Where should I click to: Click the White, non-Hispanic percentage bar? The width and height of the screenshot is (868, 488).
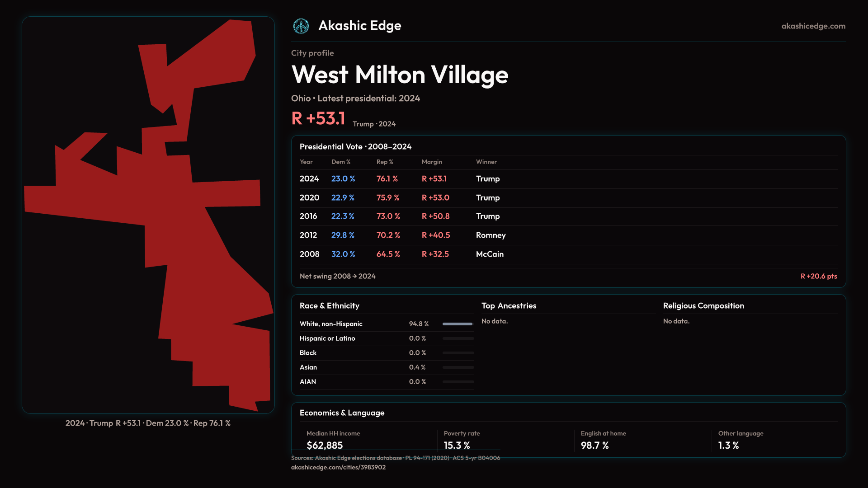pos(458,324)
